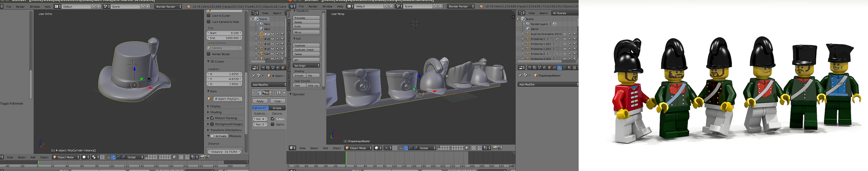Click the Delete button in tool shelf

click(306, 54)
